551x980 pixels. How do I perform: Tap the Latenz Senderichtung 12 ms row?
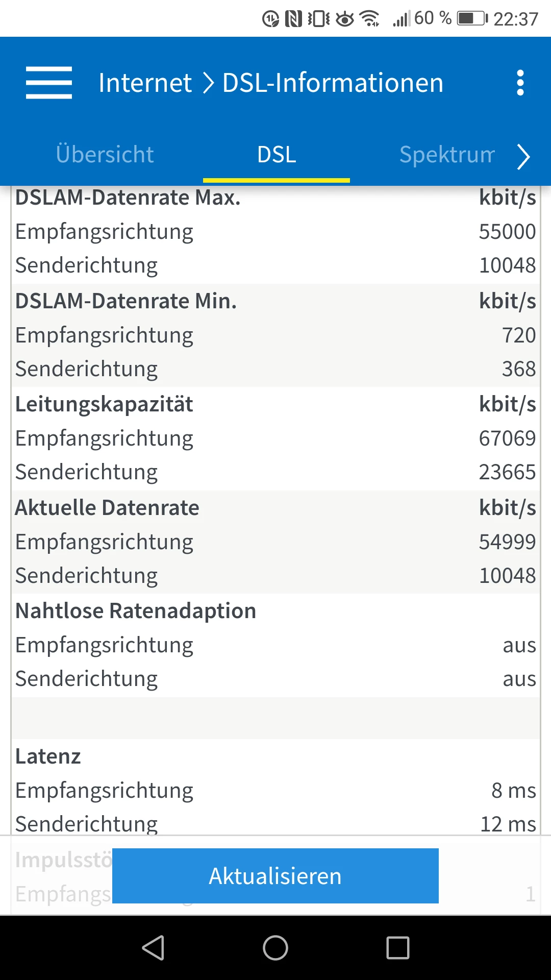coord(275,823)
